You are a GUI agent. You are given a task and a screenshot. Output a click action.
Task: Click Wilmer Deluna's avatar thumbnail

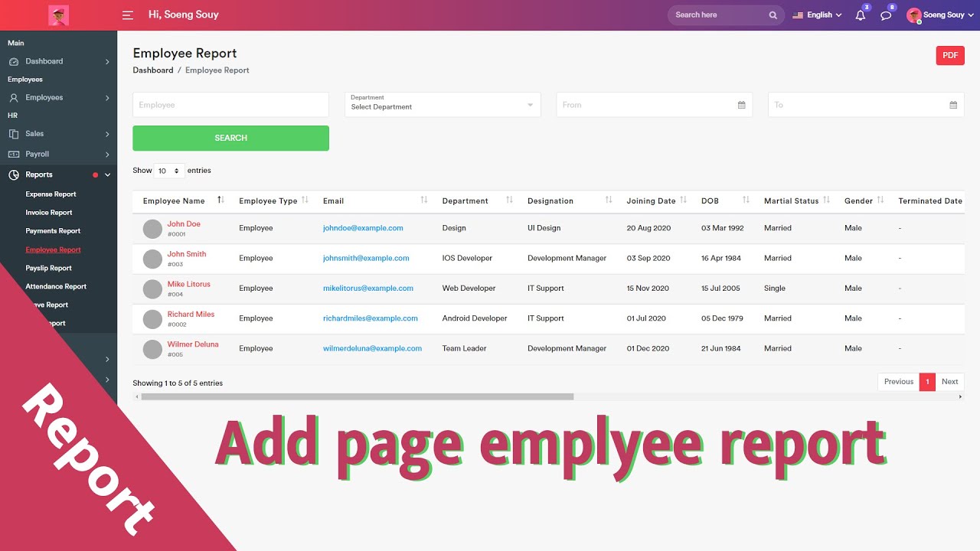click(153, 349)
